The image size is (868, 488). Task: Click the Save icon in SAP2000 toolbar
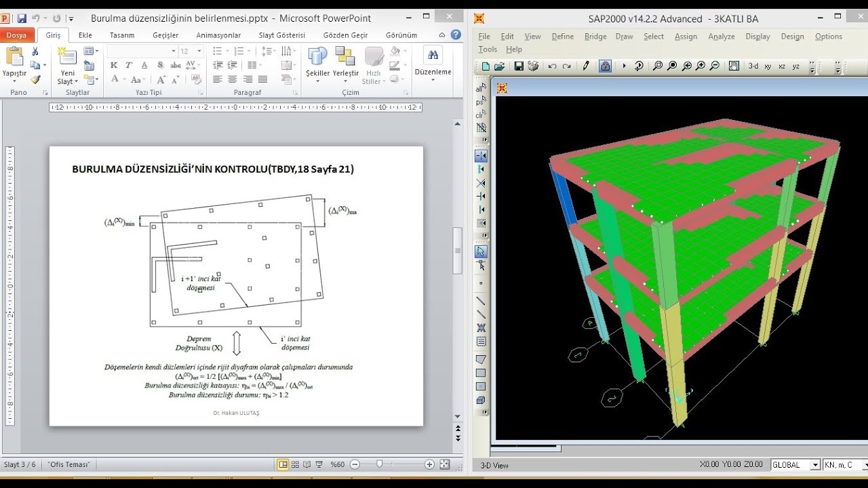click(x=519, y=66)
